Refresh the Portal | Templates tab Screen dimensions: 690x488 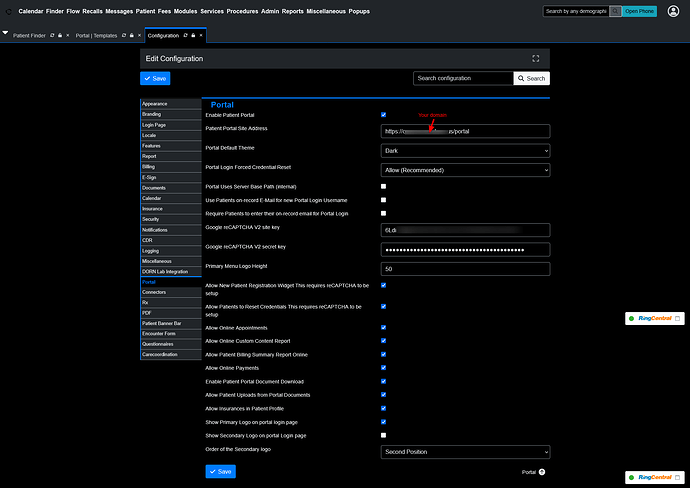[x=124, y=35]
